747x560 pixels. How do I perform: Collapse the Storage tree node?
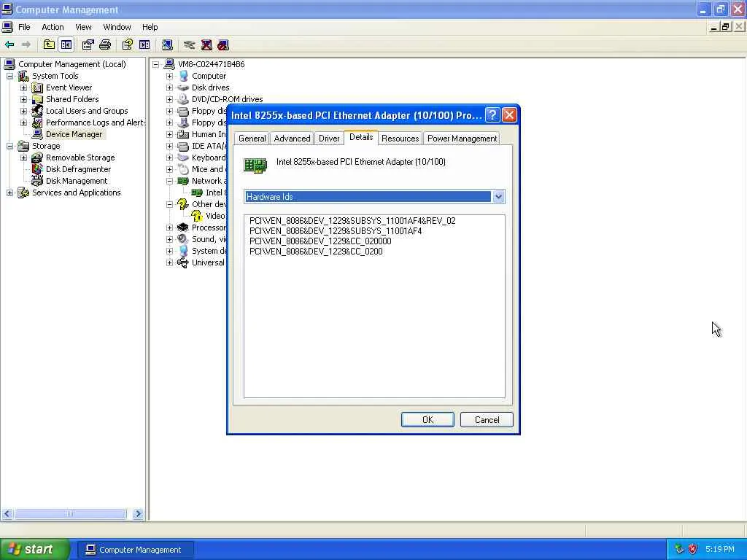10,146
